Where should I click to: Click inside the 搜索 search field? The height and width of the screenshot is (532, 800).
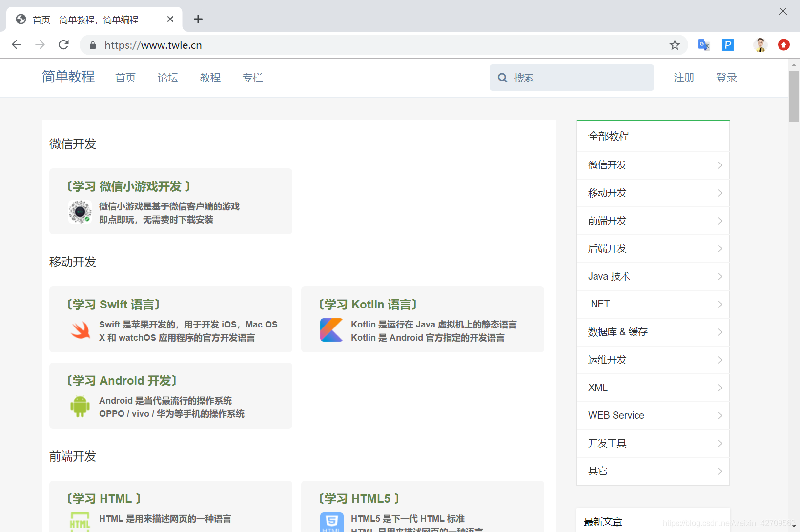coord(571,77)
